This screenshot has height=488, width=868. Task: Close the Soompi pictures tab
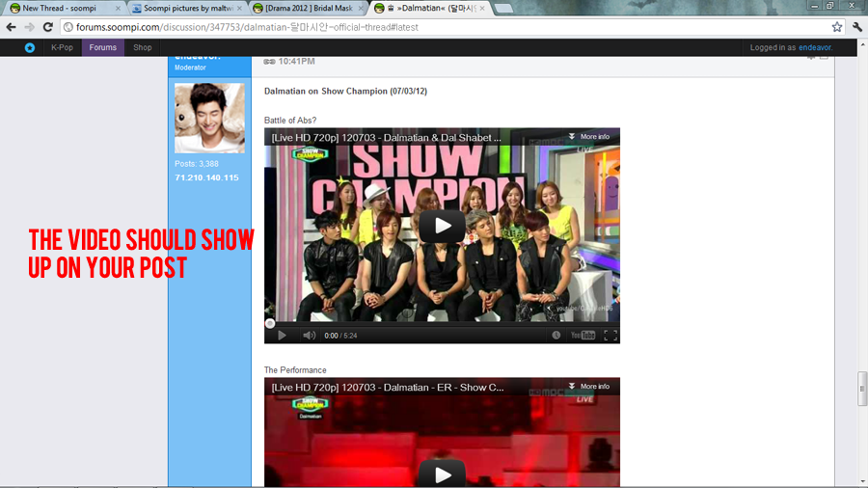[x=240, y=9]
